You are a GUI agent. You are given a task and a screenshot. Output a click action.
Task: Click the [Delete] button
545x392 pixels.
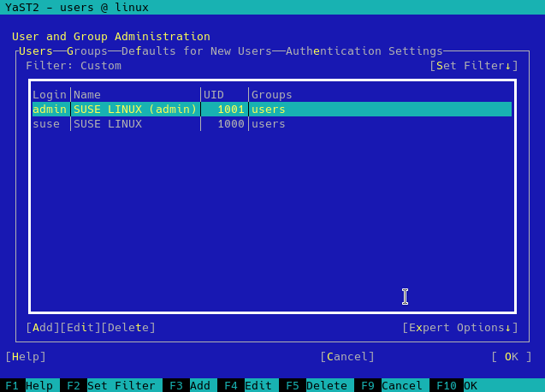tap(128, 327)
